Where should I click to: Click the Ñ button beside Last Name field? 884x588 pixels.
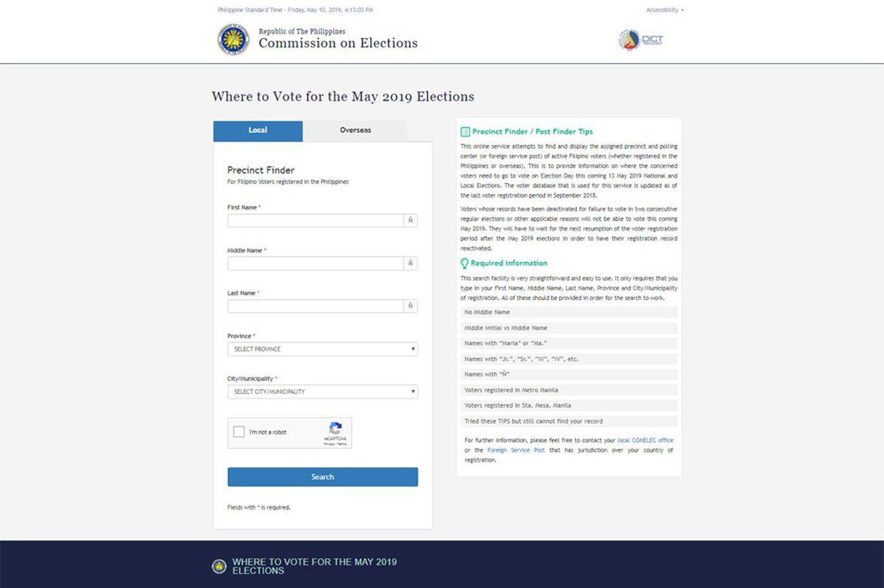pyautogui.click(x=410, y=306)
